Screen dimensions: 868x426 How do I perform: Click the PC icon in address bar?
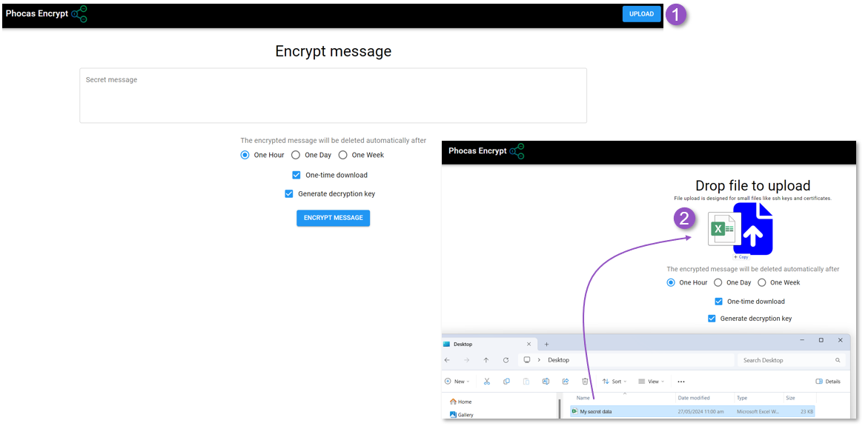(x=527, y=359)
